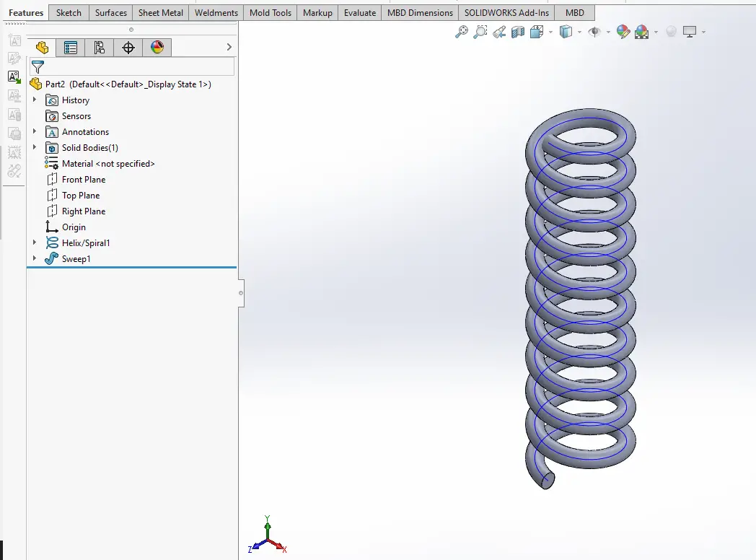Open the DimXpertManager crosshair tab

128,48
